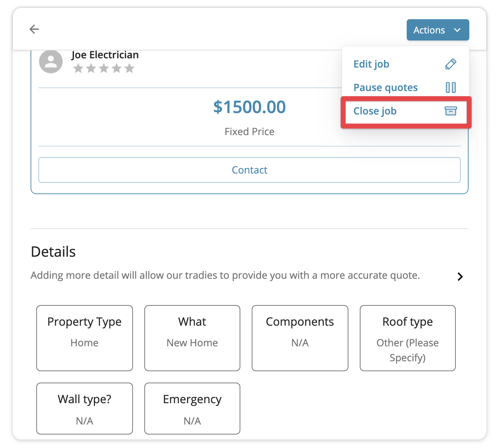Toggle the Actions chevron arrow
Image resolution: width=502 pixels, height=448 pixels.
(458, 30)
